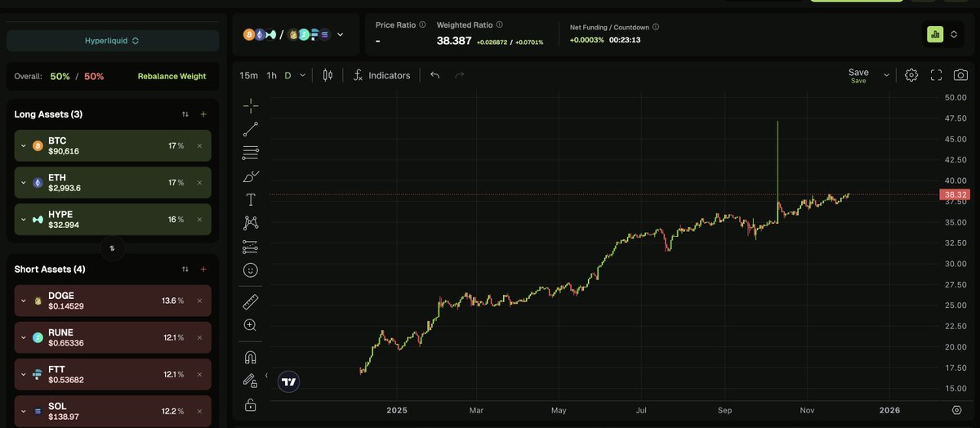This screenshot has height=428, width=980.
Task: Select the brush drawing tool
Action: point(251,176)
